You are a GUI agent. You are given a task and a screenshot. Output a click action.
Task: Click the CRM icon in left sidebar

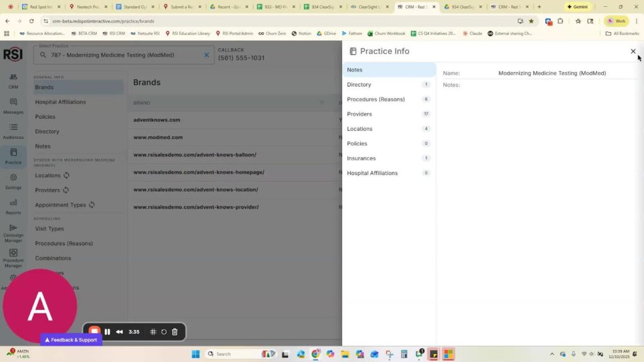[x=13, y=78]
